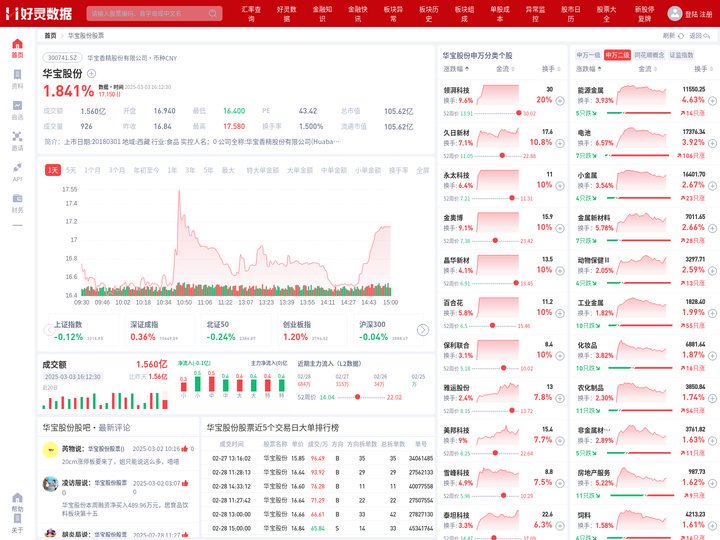Screen dimensions: 720x540
Task: Click right arrow of the index carousel
Action: point(423,330)
